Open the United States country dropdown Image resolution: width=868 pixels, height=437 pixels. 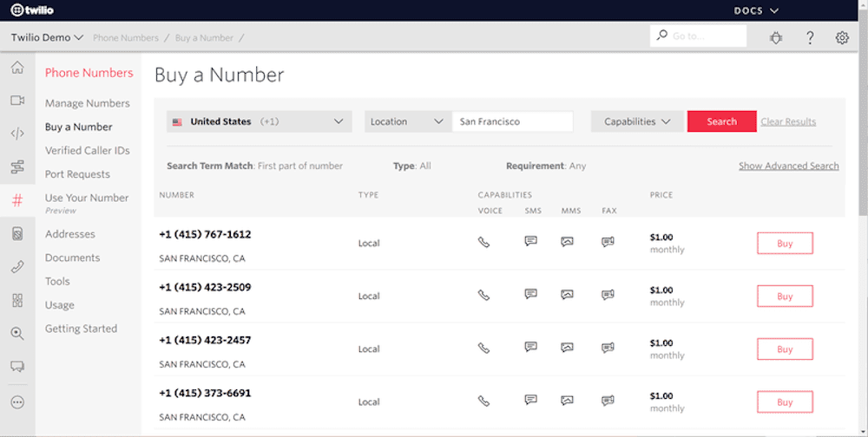[x=259, y=121]
